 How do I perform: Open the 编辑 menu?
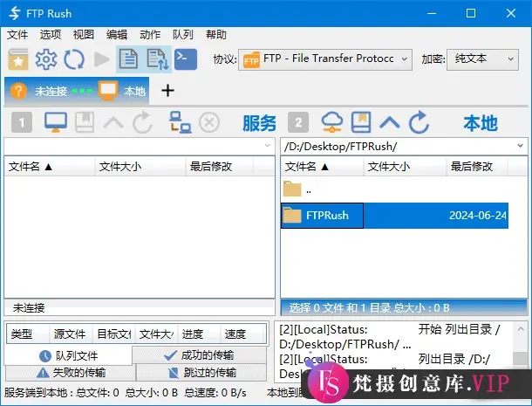pyautogui.click(x=117, y=34)
